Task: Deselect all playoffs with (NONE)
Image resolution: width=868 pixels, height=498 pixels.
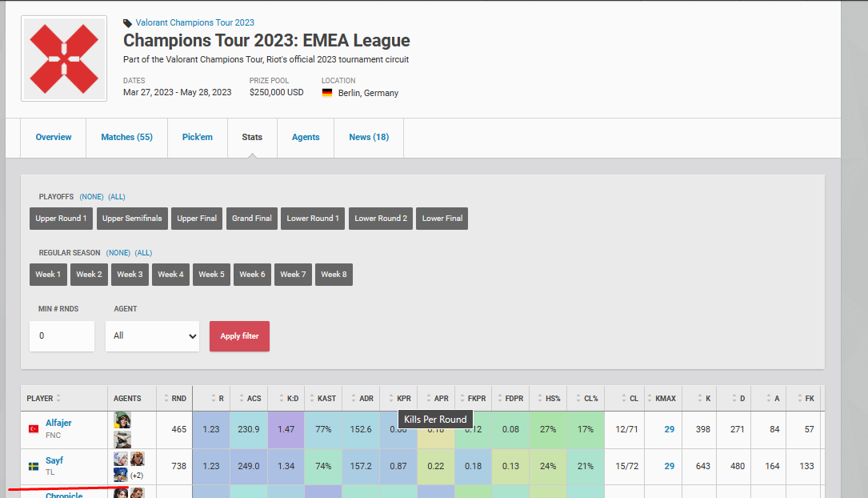Action: click(91, 197)
